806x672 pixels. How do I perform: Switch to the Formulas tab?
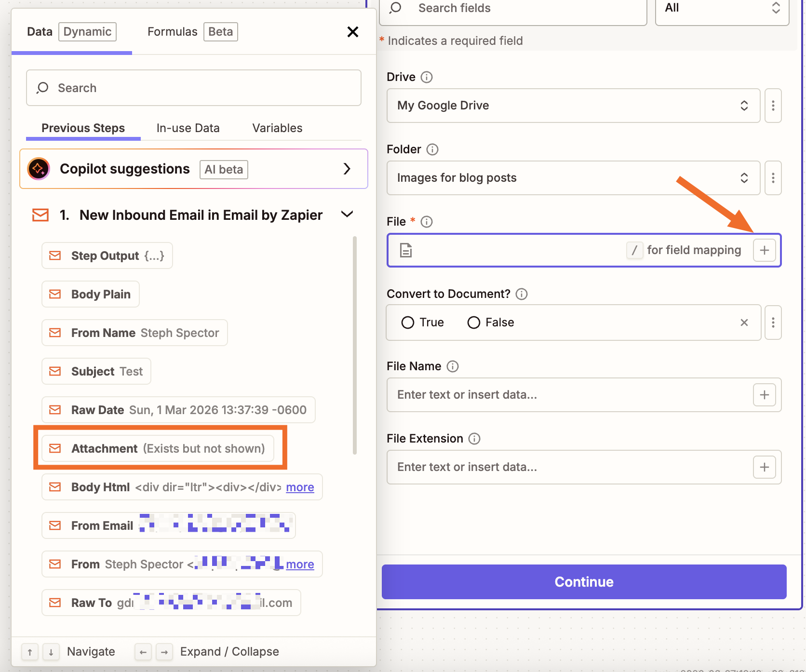(172, 31)
